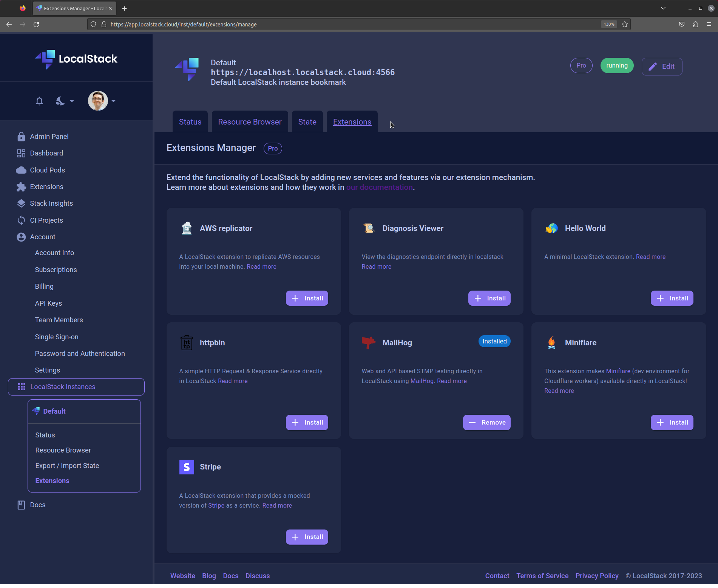Remove the MailHog extension
The image size is (718, 588).
click(486, 422)
